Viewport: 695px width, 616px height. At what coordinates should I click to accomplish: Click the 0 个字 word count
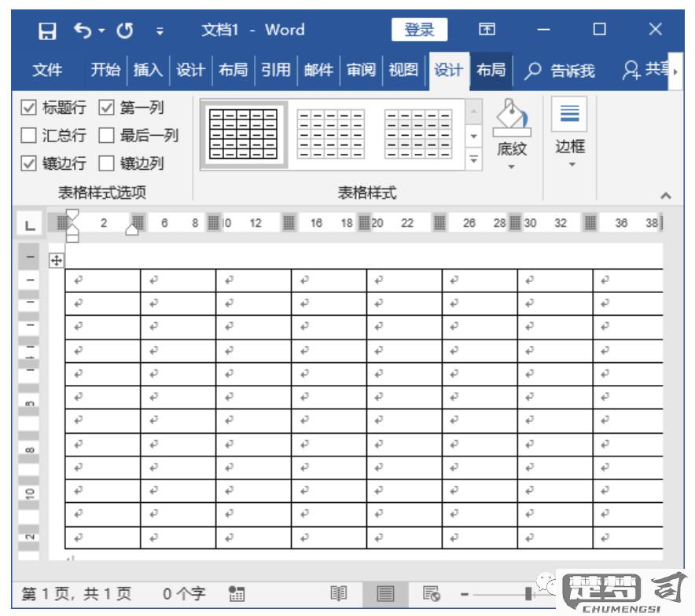(184, 593)
